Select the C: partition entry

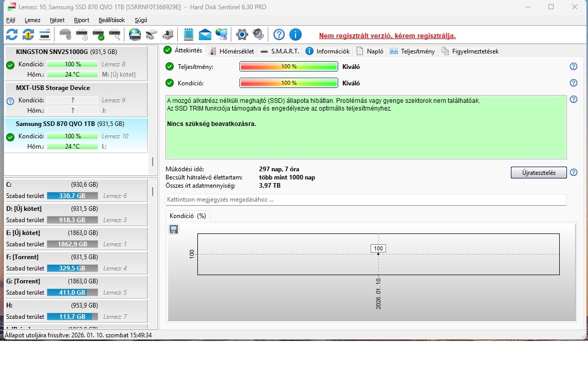point(76,190)
